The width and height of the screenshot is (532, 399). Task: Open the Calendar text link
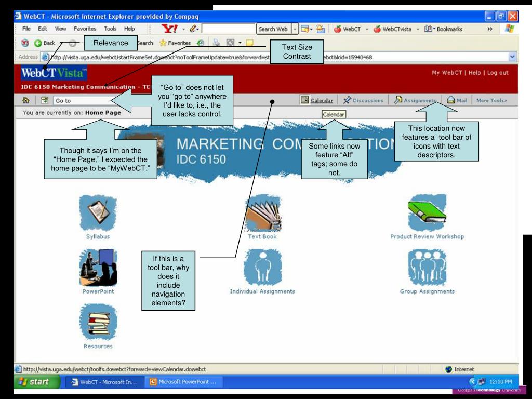(321, 100)
